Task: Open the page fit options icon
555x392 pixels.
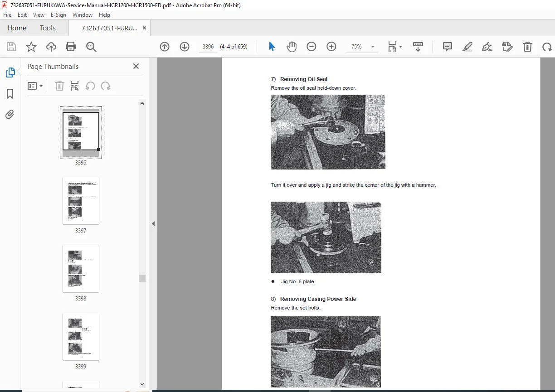Action: (394, 47)
